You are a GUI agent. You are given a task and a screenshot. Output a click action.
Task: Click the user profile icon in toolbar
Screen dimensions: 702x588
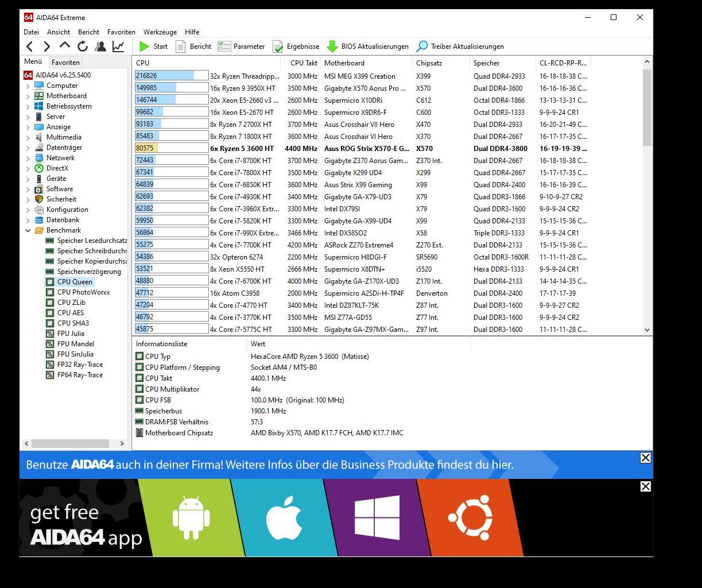pyautogui.click(x=100, y=47)
